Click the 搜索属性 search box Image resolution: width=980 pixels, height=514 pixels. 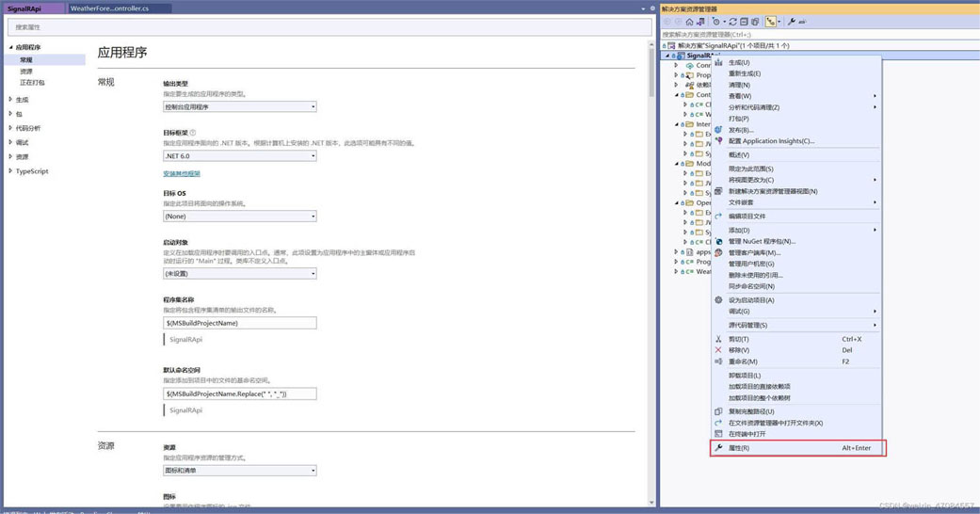pos(329,27)
